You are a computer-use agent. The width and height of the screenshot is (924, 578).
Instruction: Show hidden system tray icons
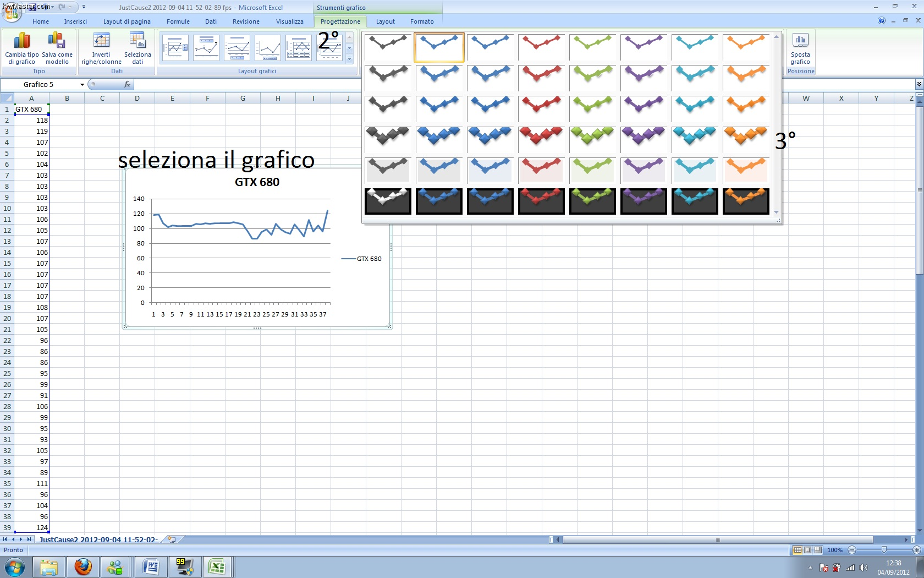810,568
